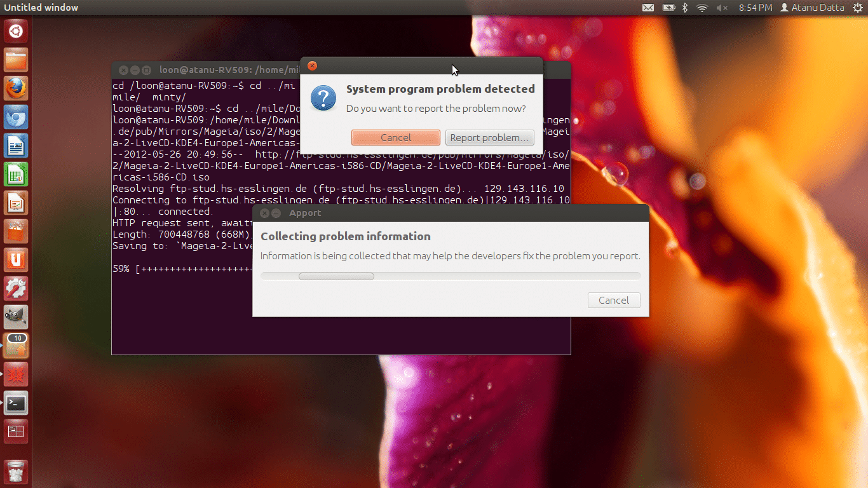
Task: Click the 'Collecting problem information' heading
Action: click(346, 236)
